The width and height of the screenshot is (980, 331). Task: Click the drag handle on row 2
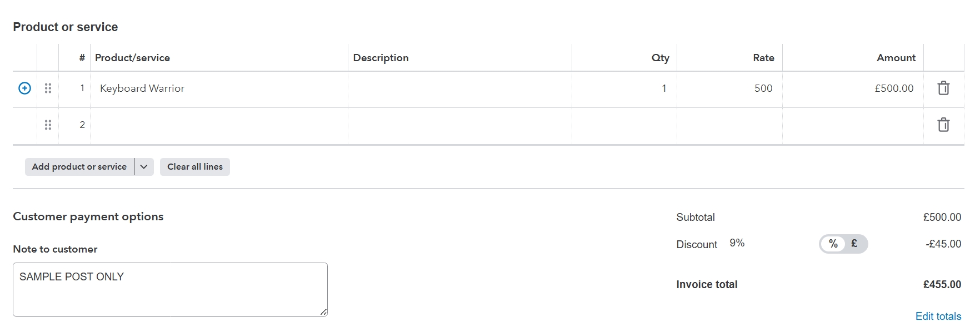pos(48,125)
